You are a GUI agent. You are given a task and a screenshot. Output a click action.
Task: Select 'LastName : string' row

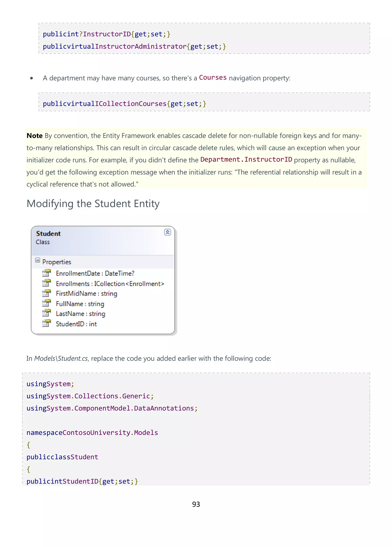pyautogui.click(x=81, y=314)
